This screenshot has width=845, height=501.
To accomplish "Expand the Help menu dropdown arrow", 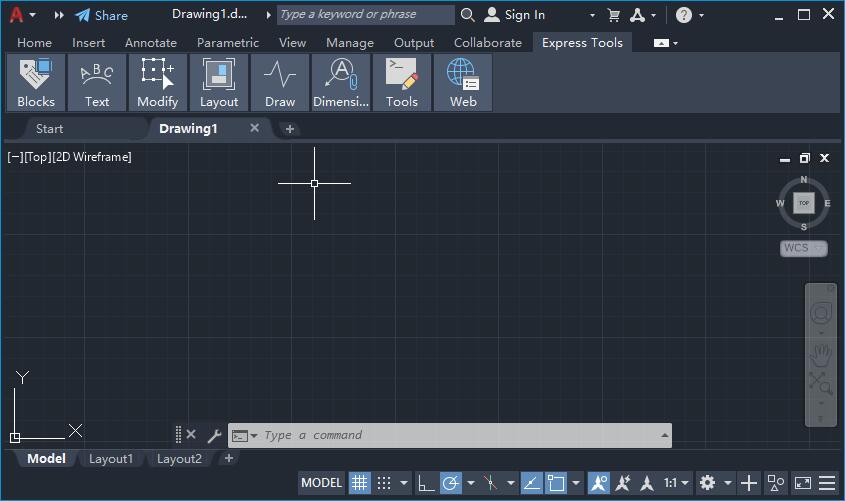I will (x=701, y=15).
